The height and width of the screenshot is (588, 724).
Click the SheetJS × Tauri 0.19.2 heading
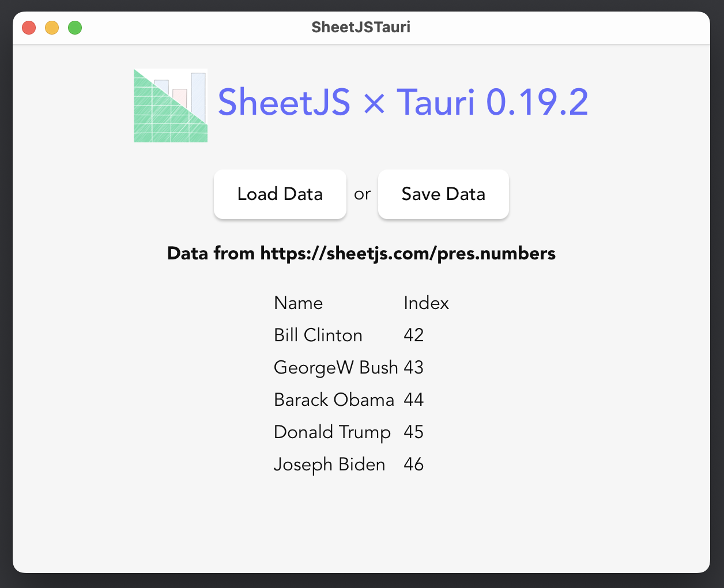[403, 103]
